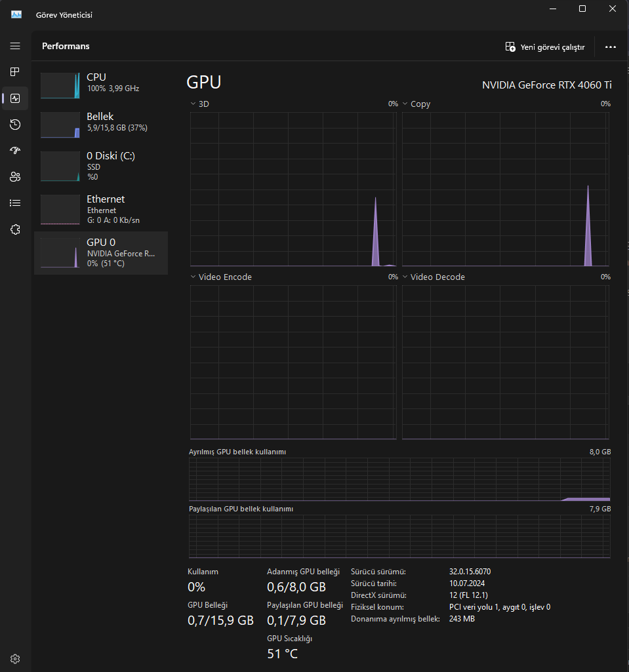Open Task Manager settings gear
Viewport: 629px width, 672px height.
[x=15, y=659]
